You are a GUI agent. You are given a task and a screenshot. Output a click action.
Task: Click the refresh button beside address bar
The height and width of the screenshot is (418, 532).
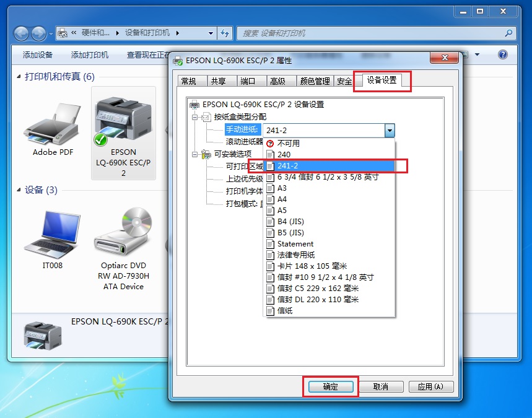225,33
